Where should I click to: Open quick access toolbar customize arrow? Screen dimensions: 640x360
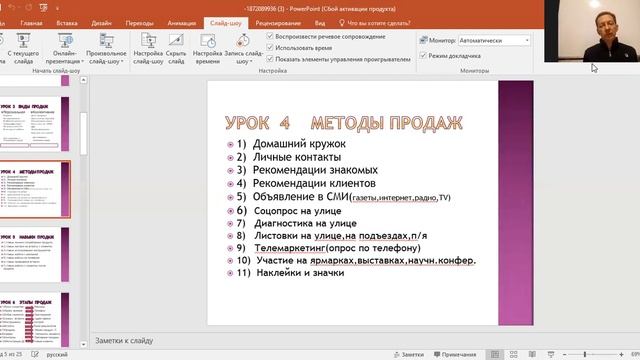[x=57, y=8]
